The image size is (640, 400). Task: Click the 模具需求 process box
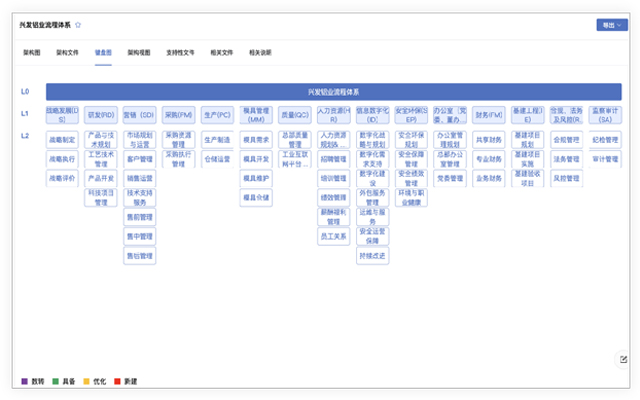point(256,140)
